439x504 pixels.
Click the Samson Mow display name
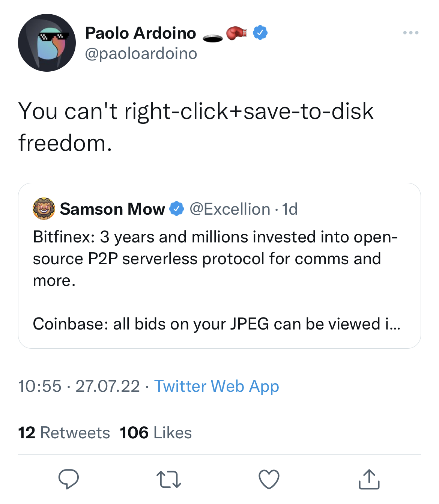pos(112,209)
